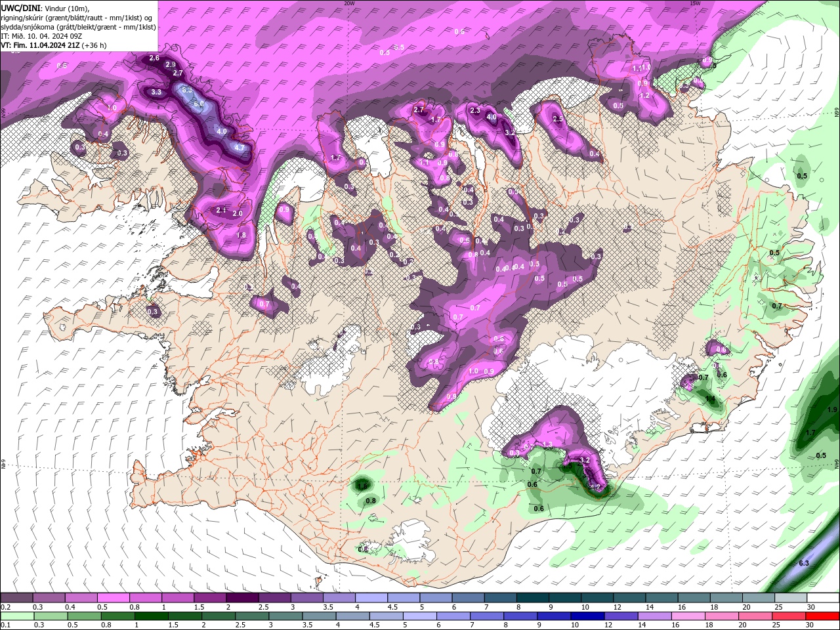Click the '4.7' snowfall value on map

point(239,148)
